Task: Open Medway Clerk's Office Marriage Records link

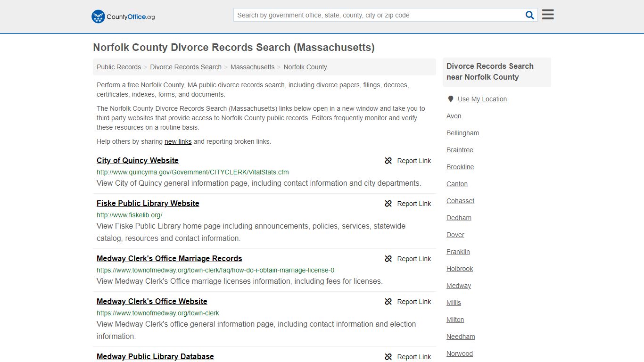Action: (x=169, y=258)
